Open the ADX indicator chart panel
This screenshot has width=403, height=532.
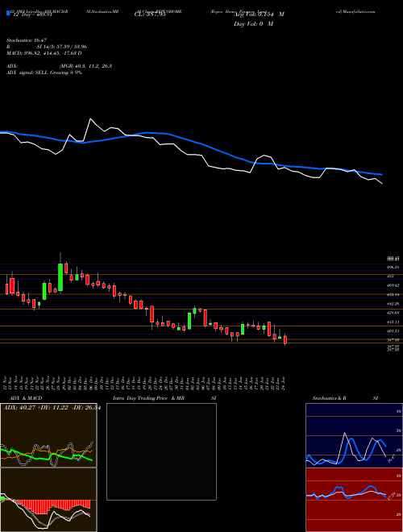tap(48, 435)
